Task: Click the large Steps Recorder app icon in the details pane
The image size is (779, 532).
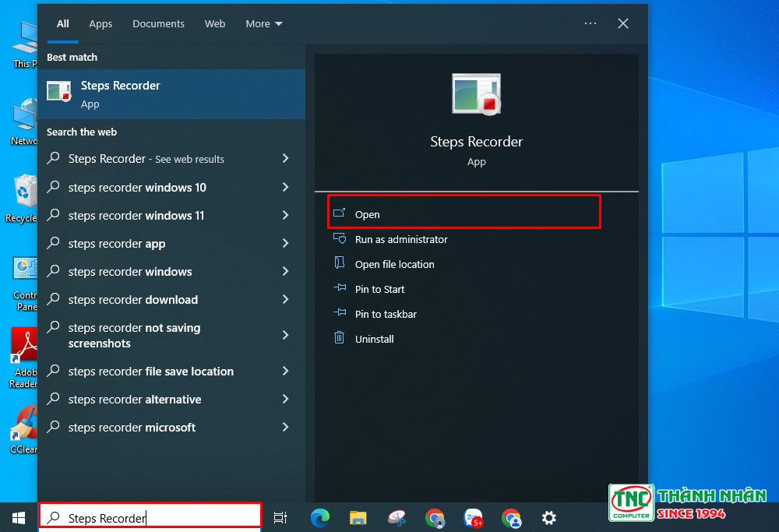Action: [476, 94]
